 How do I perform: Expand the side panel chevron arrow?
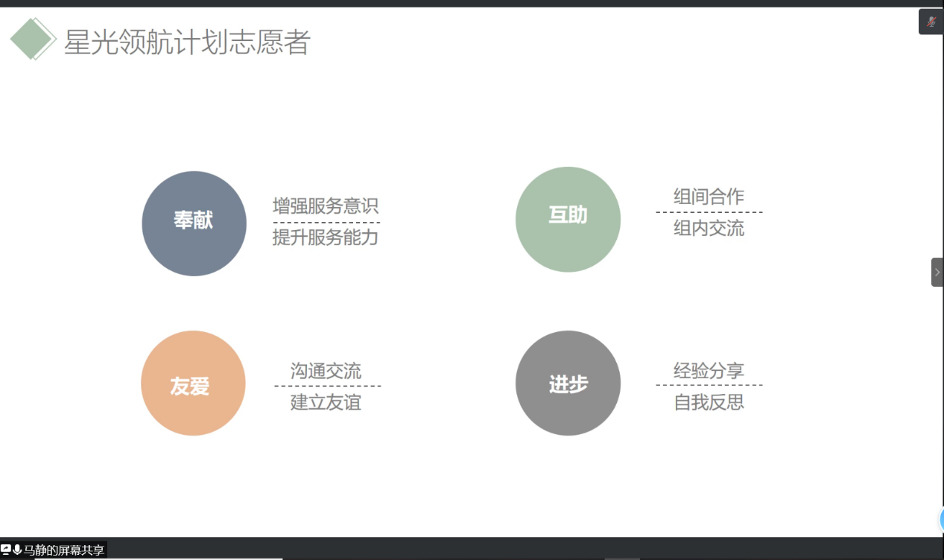coord(937,273)
